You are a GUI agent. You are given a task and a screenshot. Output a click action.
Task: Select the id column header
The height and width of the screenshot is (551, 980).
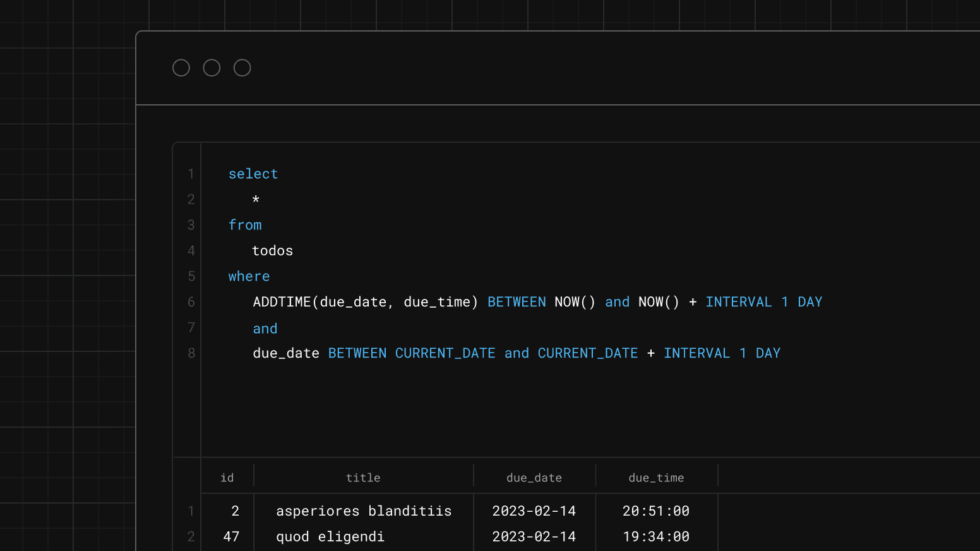227,478
